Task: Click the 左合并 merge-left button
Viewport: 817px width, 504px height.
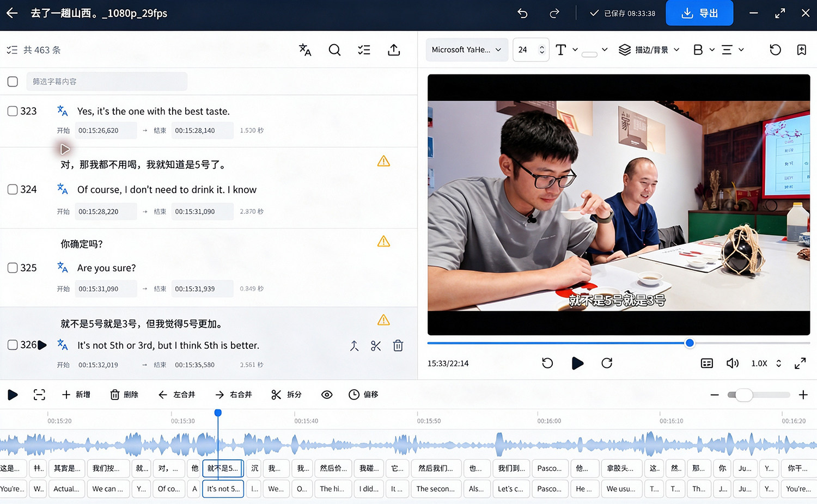Action: (x=176, y=395)
